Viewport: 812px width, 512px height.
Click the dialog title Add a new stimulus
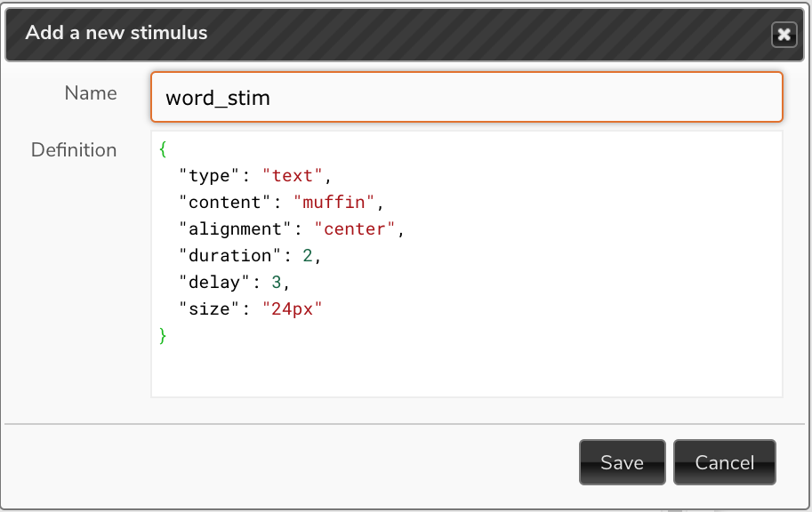pos(117,33)
